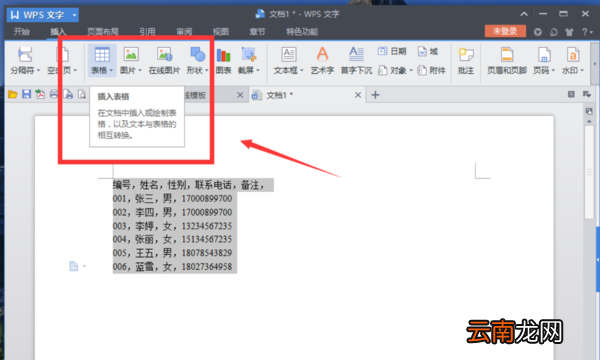
Task: Click the vertical scrollbar of the document
Action: click(589, 172)
